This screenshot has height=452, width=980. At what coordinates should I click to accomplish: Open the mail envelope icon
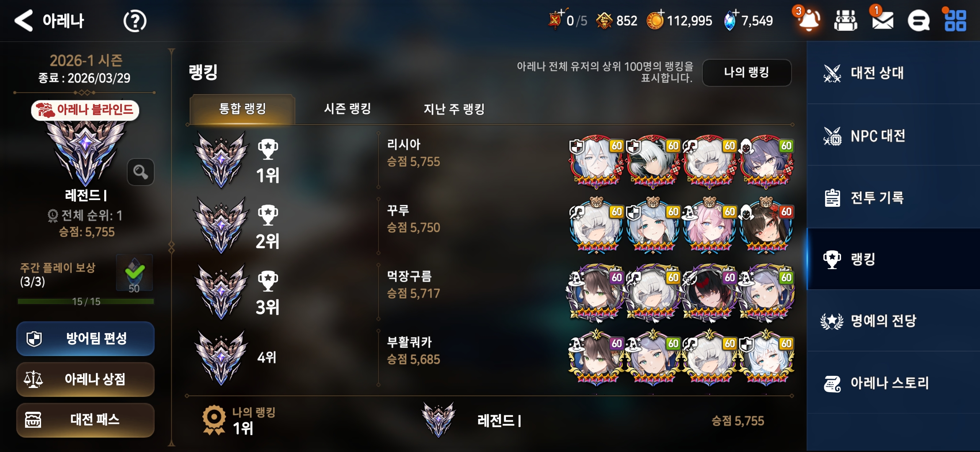[882, 20]
